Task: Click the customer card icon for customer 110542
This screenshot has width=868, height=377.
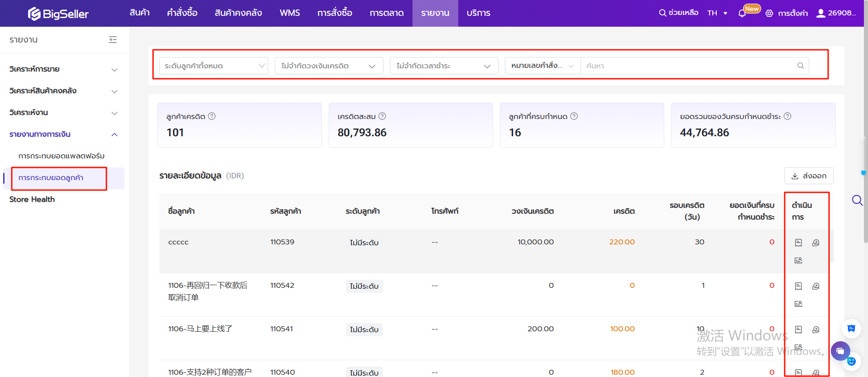Action: 798,304
